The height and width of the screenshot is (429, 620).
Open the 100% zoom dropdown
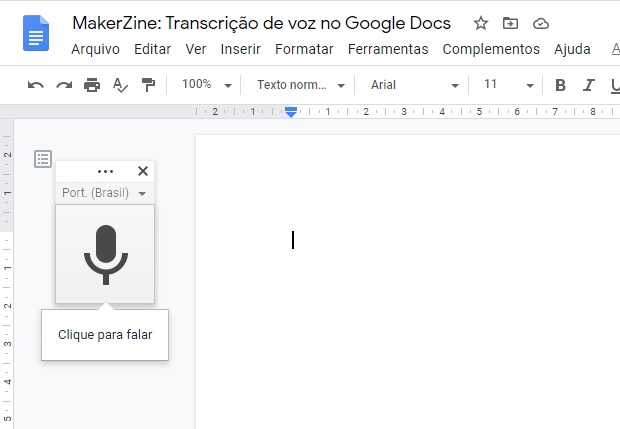208,85
